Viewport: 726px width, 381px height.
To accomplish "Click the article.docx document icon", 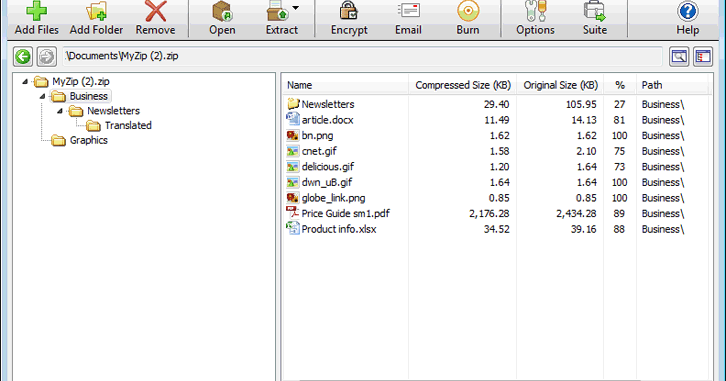I will pyautogui.click(x=293, y=119).
